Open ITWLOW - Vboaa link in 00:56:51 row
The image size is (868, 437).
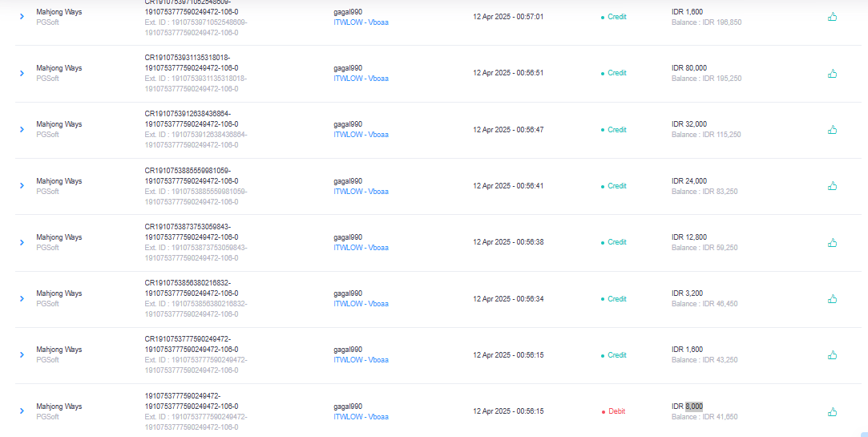tap(361, 78)
